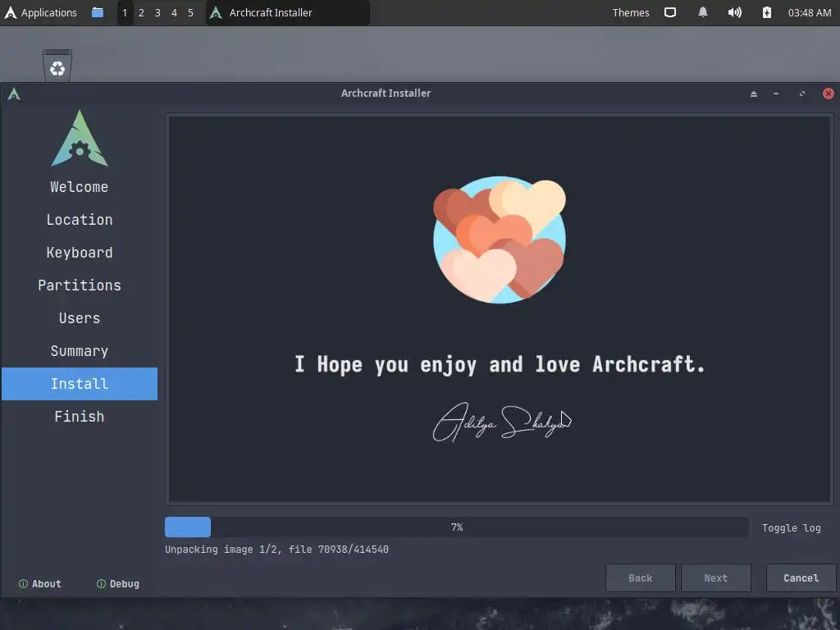
Task: Select the Location step in sidebar
Action: (80, 220)
